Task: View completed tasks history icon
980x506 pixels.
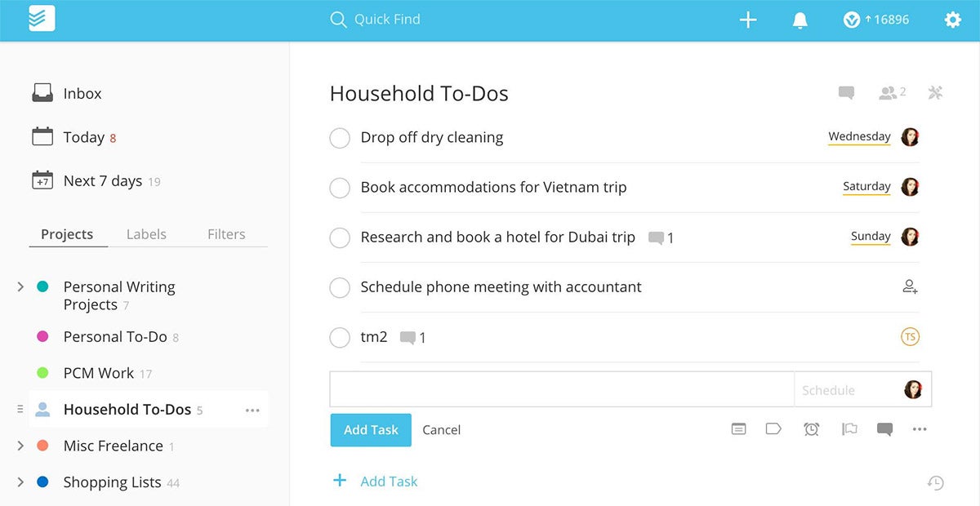Action: click(x=936, y=483)
